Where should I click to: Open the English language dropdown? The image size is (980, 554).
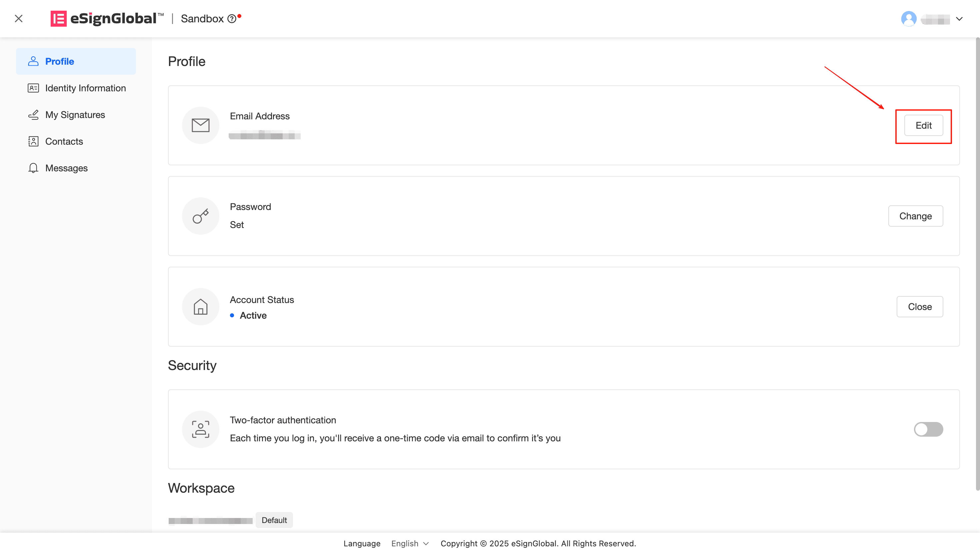pos(410,543)
